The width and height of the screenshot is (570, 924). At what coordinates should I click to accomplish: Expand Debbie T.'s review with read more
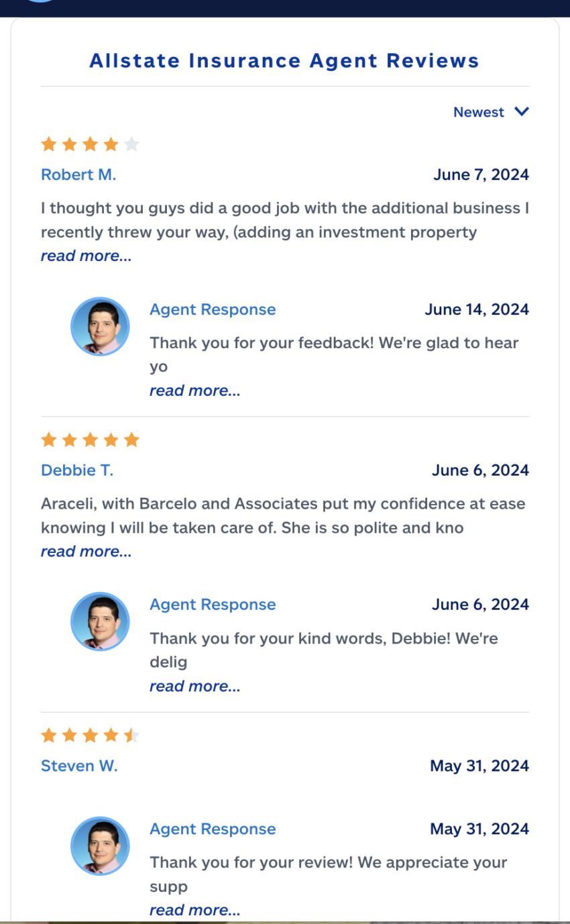(x=86, y=552)
